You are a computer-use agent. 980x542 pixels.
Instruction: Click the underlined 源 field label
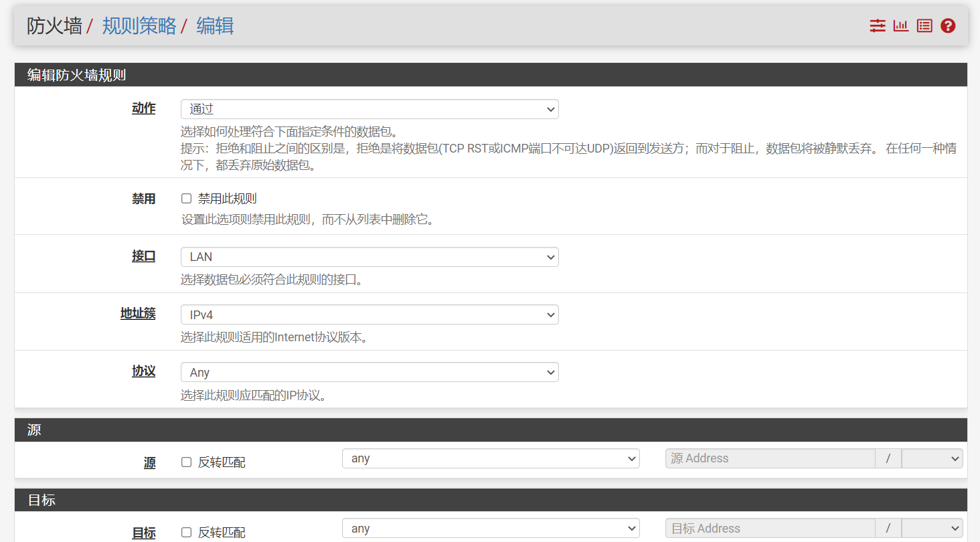(150, 462)
